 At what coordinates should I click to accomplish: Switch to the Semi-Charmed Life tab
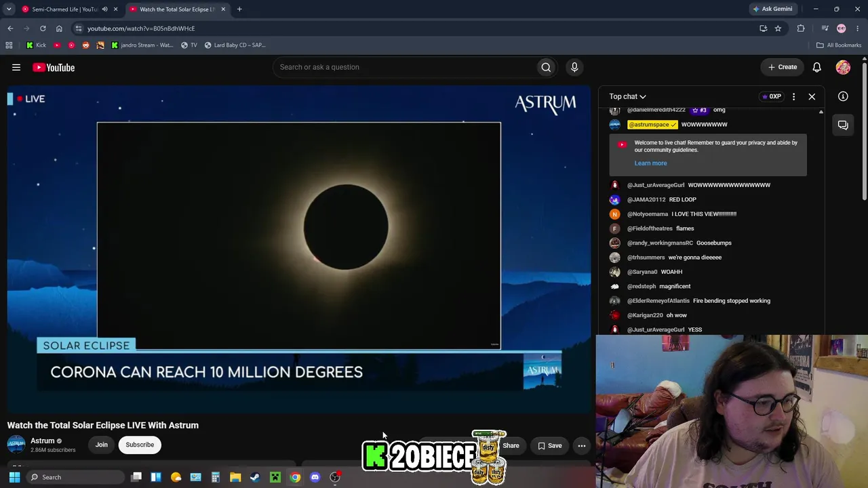tap(64, 9)
